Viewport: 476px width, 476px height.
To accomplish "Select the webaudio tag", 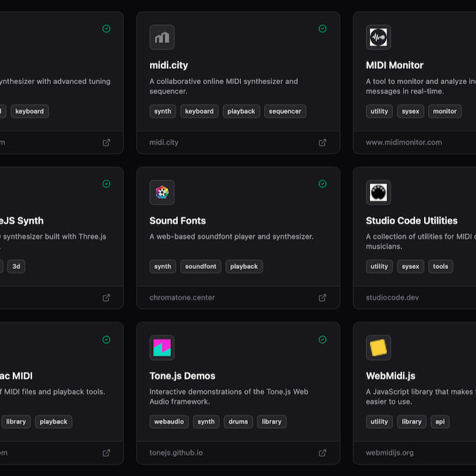I will [x=169, y=421].
